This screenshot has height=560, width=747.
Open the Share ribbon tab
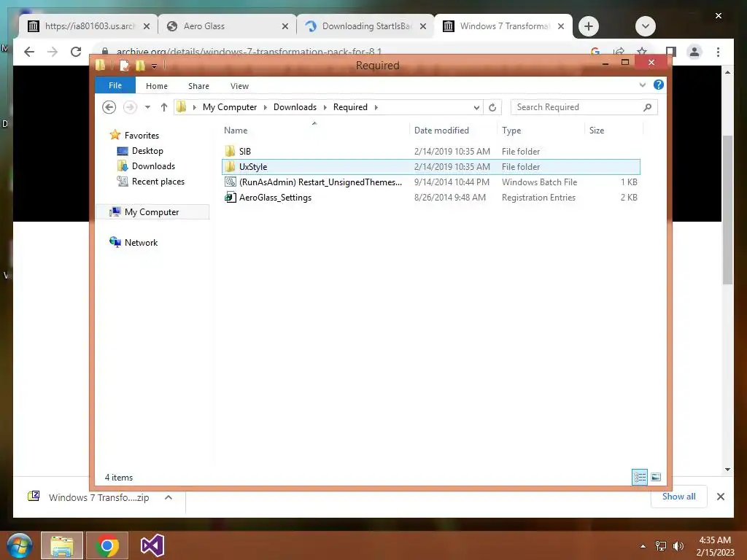(x=198, y=86)
